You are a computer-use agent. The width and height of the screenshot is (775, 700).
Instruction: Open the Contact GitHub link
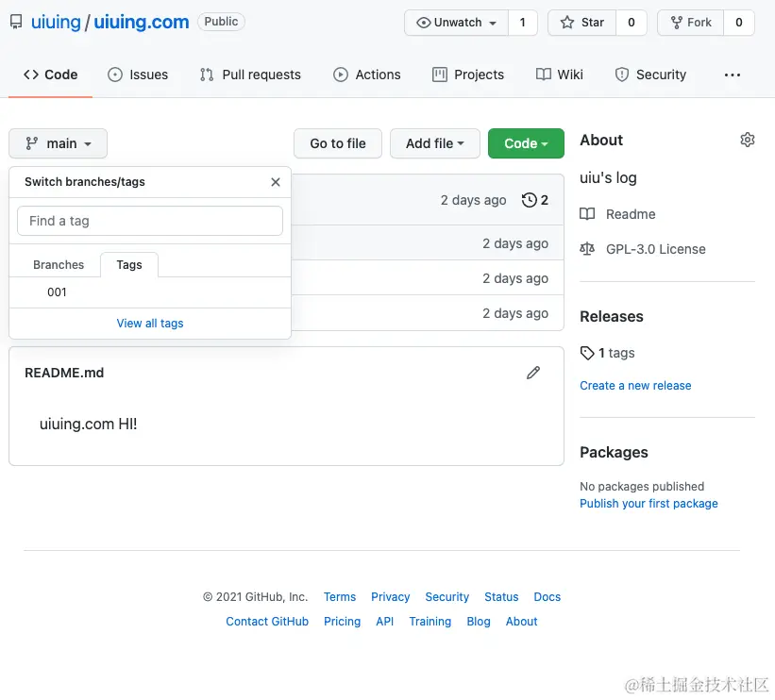coord(267,622)
